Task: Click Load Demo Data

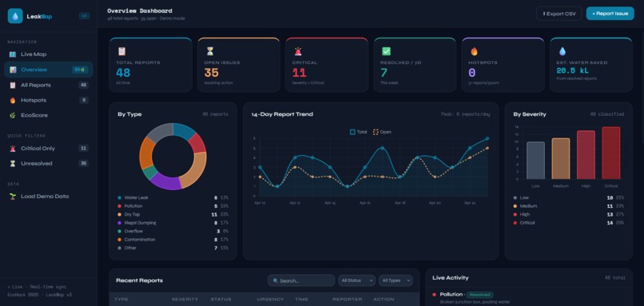Action: pos(49,197)
